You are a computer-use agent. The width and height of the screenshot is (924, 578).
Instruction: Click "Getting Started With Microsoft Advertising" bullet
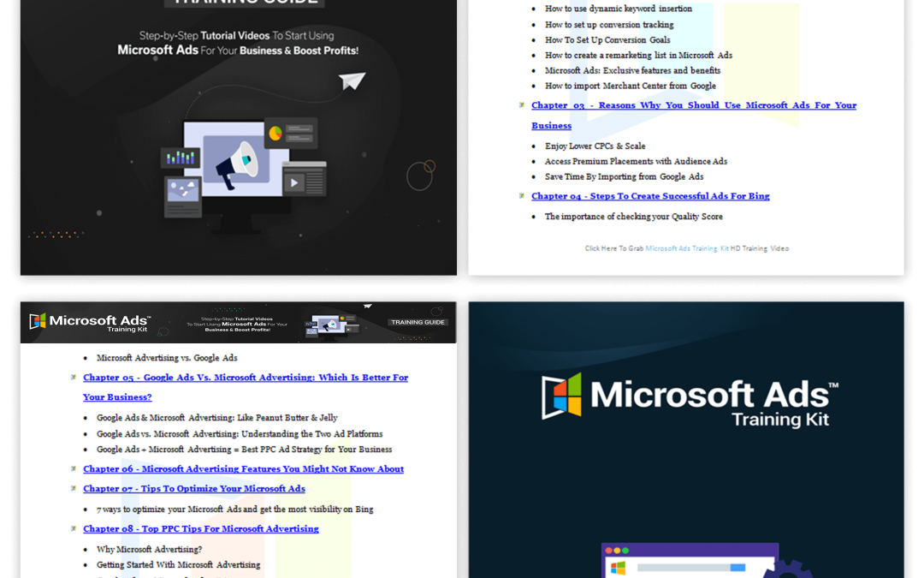coord(179,564)
